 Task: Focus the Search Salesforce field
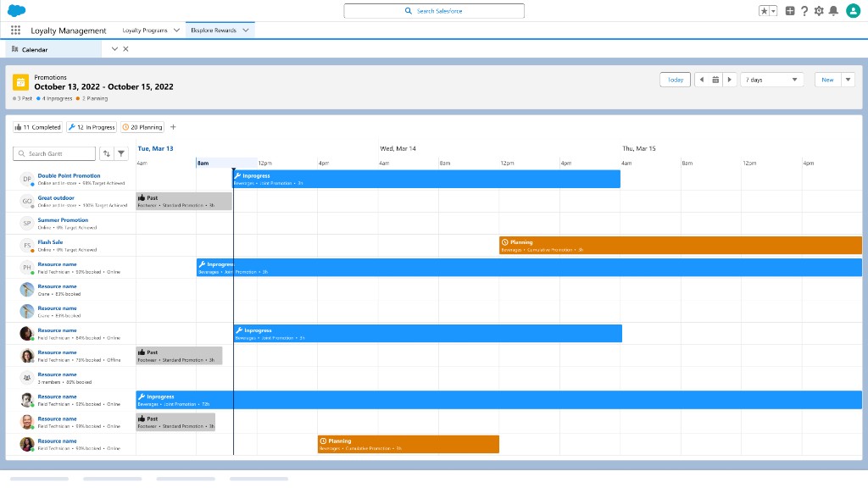click(434, 10)
